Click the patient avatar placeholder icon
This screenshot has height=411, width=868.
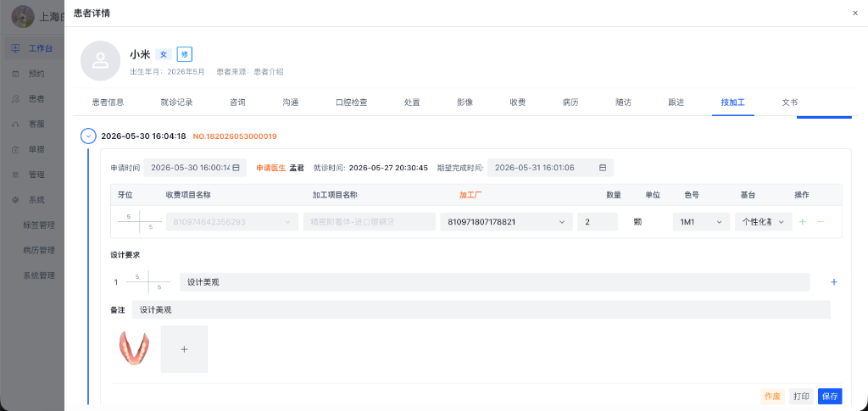pyautogui.click(x=100, y=61)
